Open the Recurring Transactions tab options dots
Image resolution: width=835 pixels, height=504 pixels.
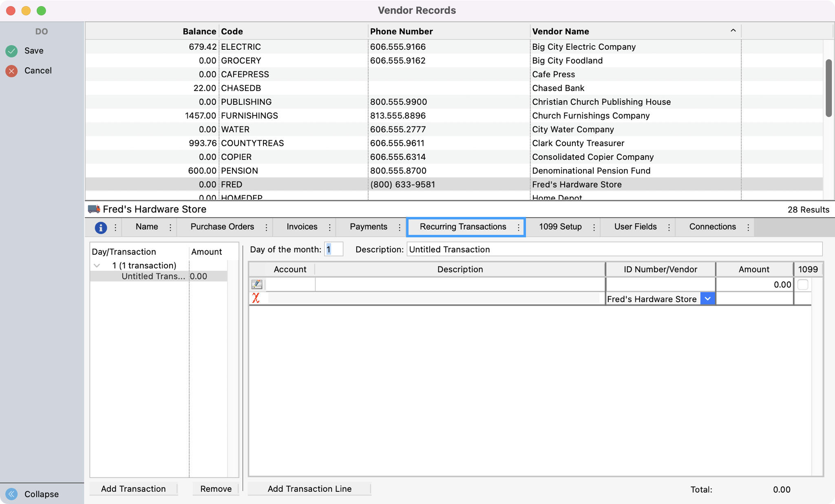pos(519,228)
